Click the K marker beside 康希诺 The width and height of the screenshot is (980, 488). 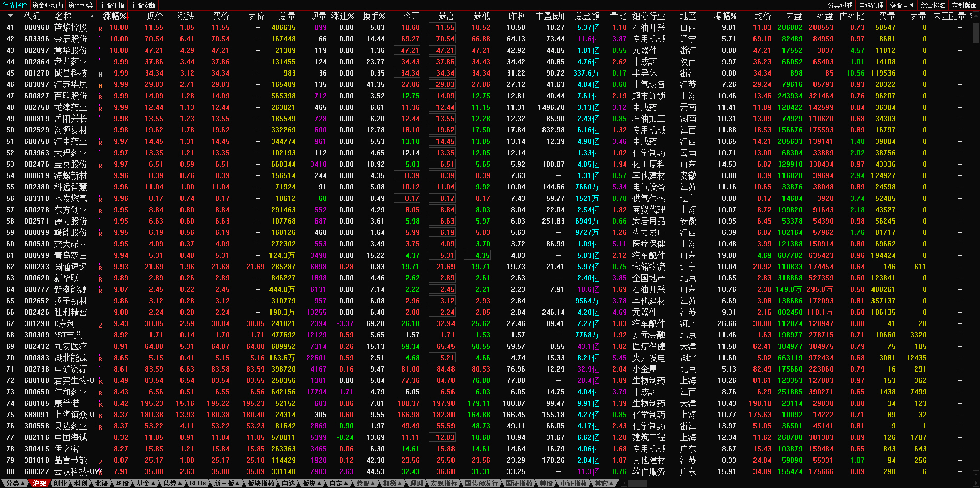[100, 405]
